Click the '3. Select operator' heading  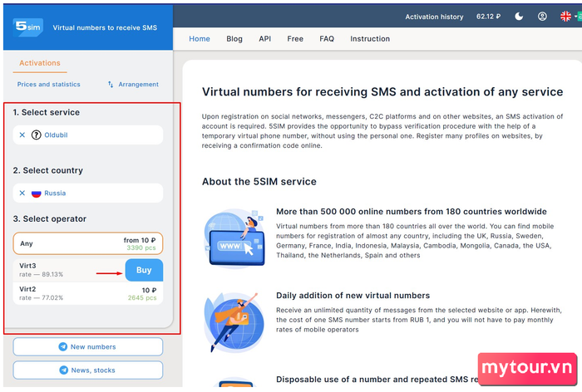50,218
